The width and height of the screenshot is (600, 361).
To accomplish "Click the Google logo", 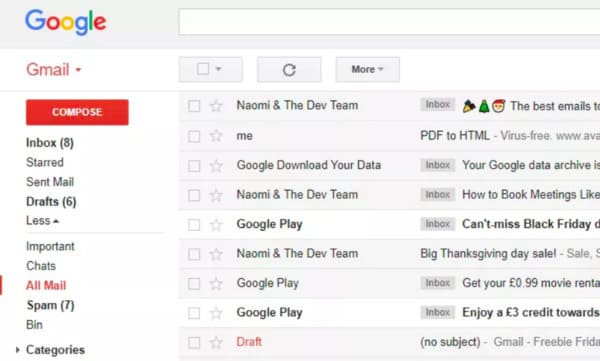I will (x=65, y=22).
